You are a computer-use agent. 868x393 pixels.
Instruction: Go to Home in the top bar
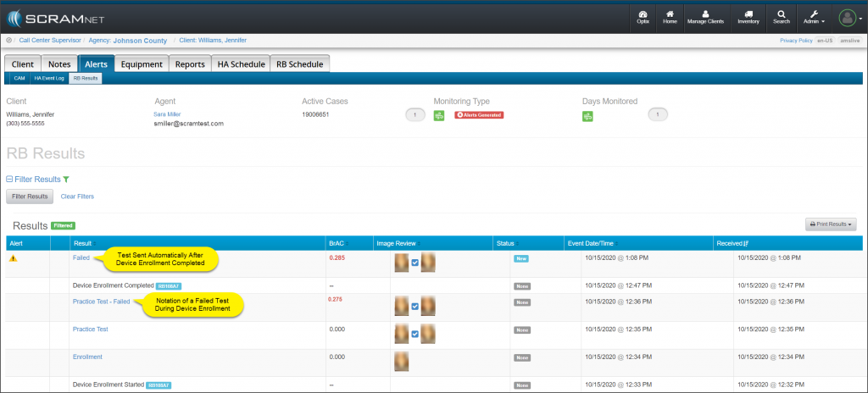pos(670,16)
